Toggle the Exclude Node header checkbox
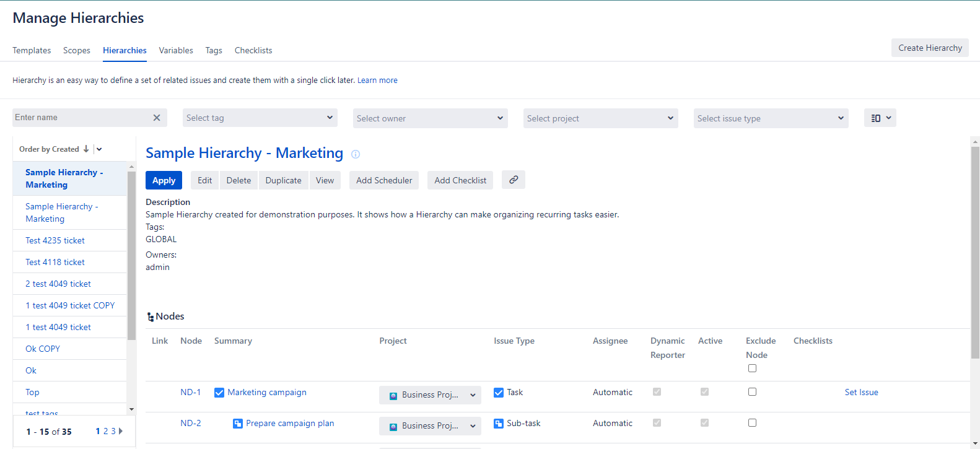The height and width of the screenshot is (449, 980). coord(752,368)
